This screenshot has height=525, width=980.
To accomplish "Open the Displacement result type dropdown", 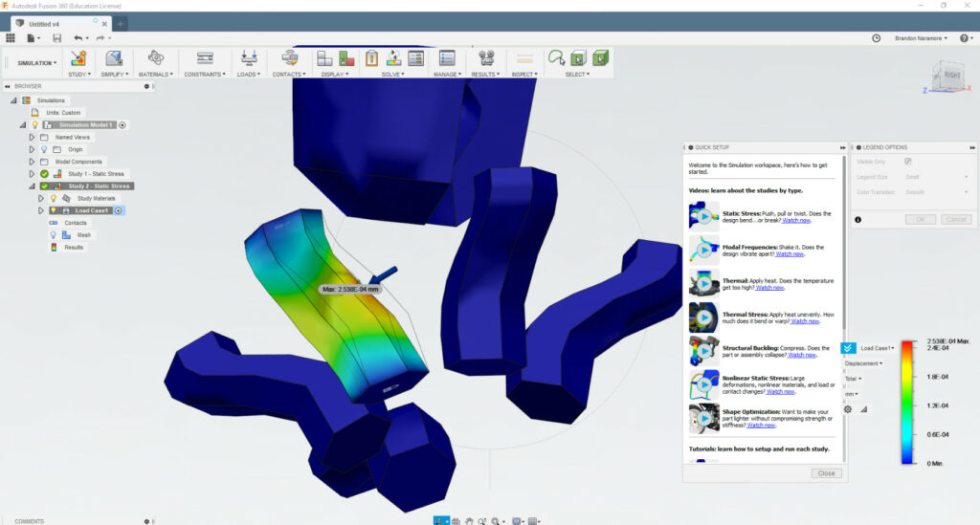I will [x=864, y=363].
